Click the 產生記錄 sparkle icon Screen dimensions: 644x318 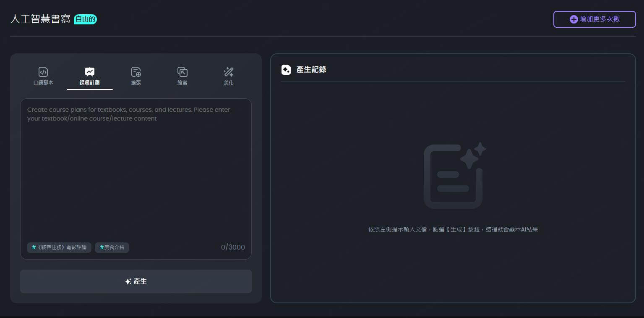click(x=286, y=70)
